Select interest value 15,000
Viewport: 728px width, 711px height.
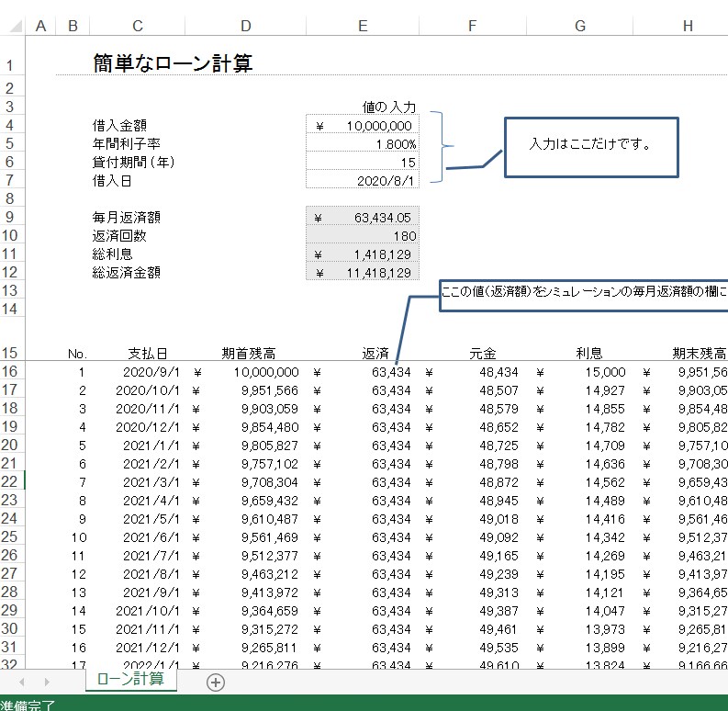(605, 372)
